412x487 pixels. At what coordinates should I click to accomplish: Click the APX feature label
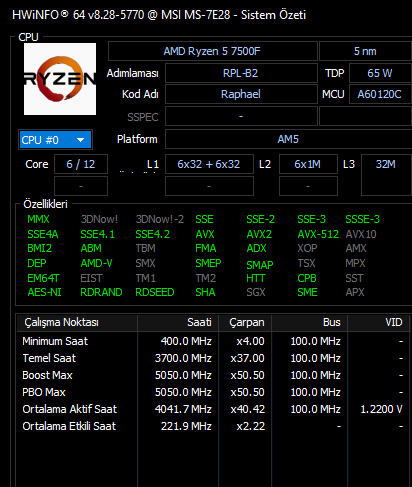point(355,292)
